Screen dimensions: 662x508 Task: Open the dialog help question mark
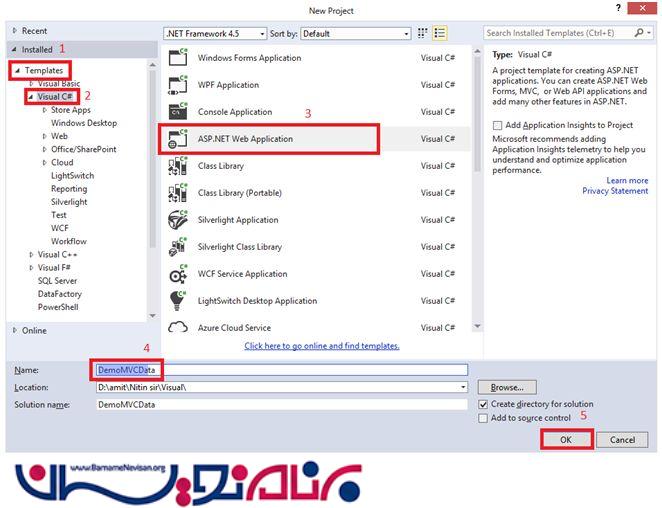click(x=618, y=8)
